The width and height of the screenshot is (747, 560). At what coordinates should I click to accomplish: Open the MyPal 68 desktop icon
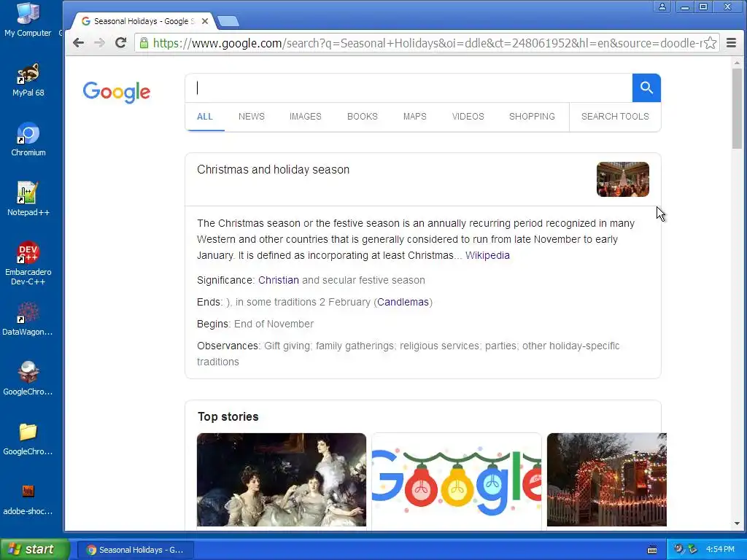click(28, 79)
